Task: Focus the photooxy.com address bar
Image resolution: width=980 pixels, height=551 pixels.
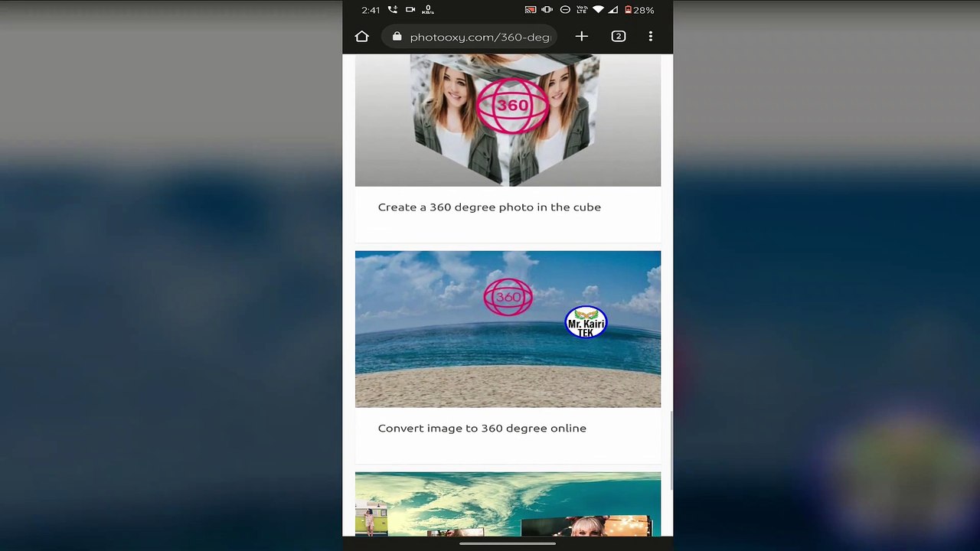Action: pyautogui.click(x=470, y=37)
